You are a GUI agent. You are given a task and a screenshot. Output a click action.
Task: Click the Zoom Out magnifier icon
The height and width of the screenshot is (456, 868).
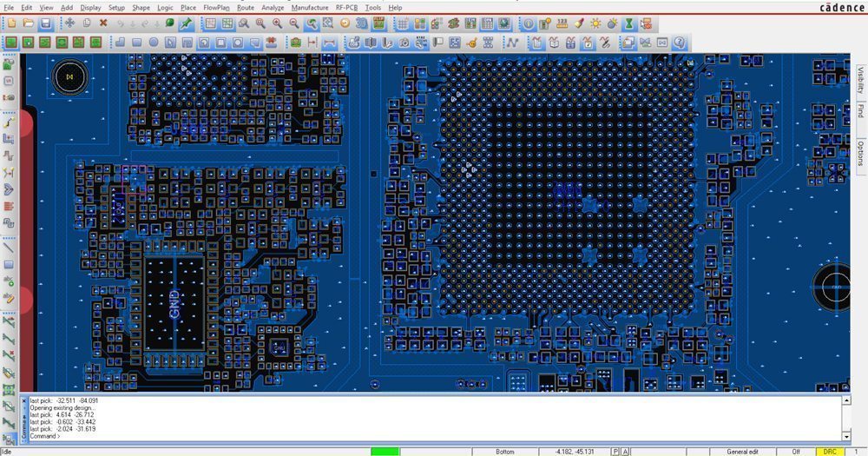click(294, 23)
